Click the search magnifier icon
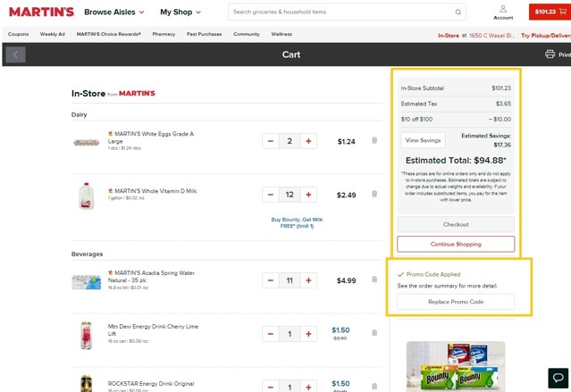Screen dimensions: 571x392 point(458,12)
